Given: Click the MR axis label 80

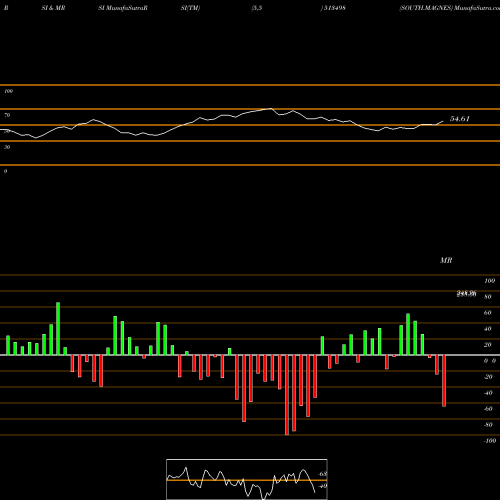Looking at the screenshot, I should click(488, 297).
